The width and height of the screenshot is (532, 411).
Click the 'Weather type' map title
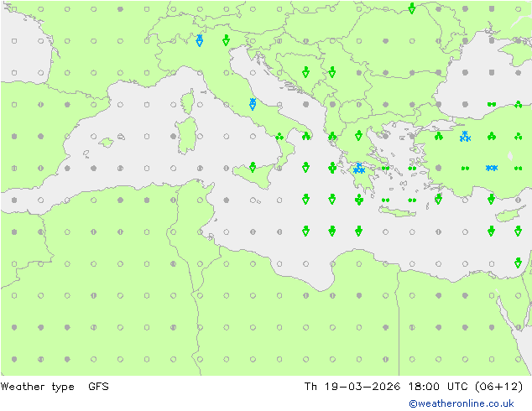pyautogui.click(x=37, y=387)
